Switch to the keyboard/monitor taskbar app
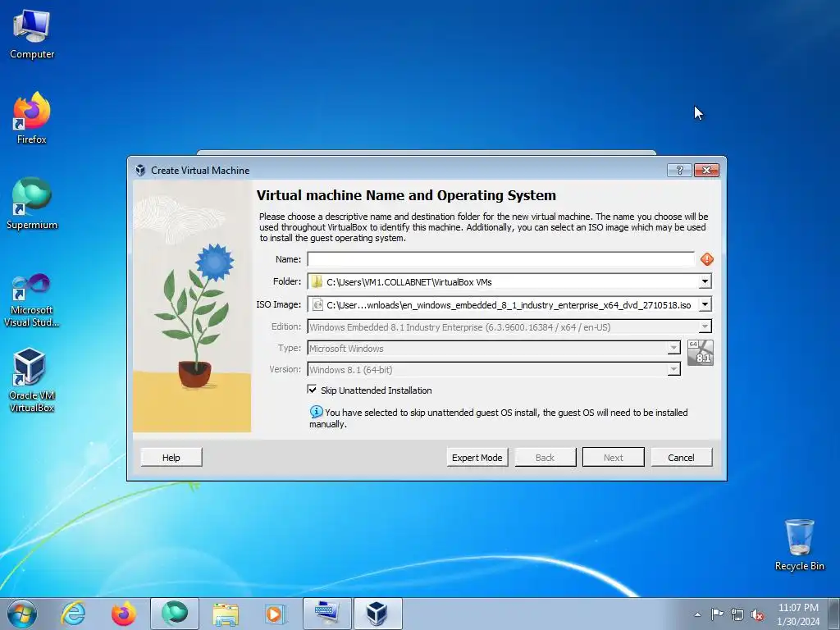Viewport: 840px width, 630px height. 326,614
